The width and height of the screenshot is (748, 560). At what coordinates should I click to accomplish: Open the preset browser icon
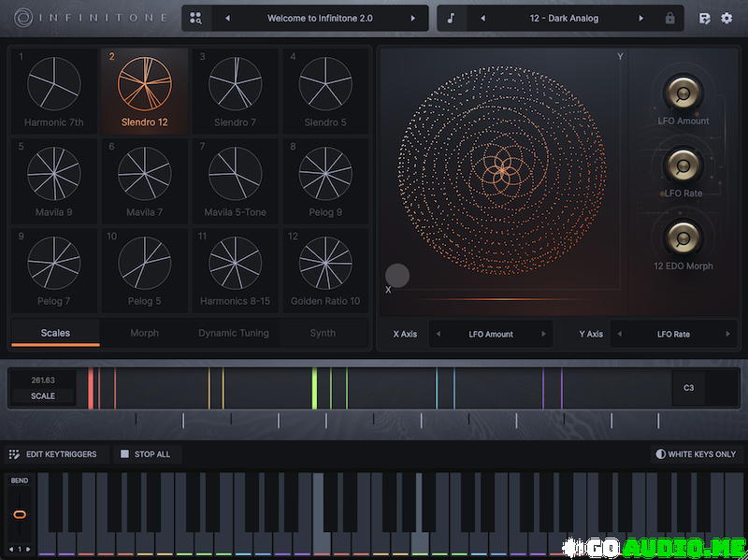(x=196, y=18)
